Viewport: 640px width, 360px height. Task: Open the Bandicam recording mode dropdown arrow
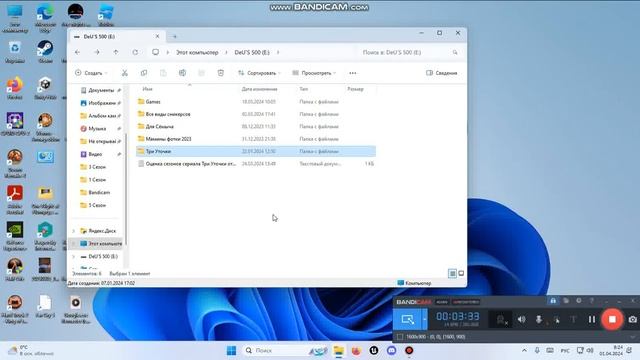pos(425,319)
